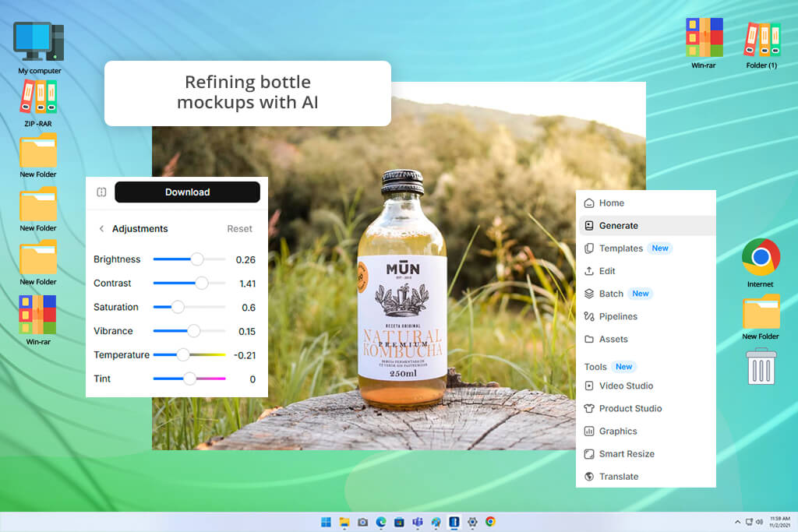Click the Contrast value 1.41
Image resolution: width=798 pixels, height=532 pixels.
coord(247,284)
